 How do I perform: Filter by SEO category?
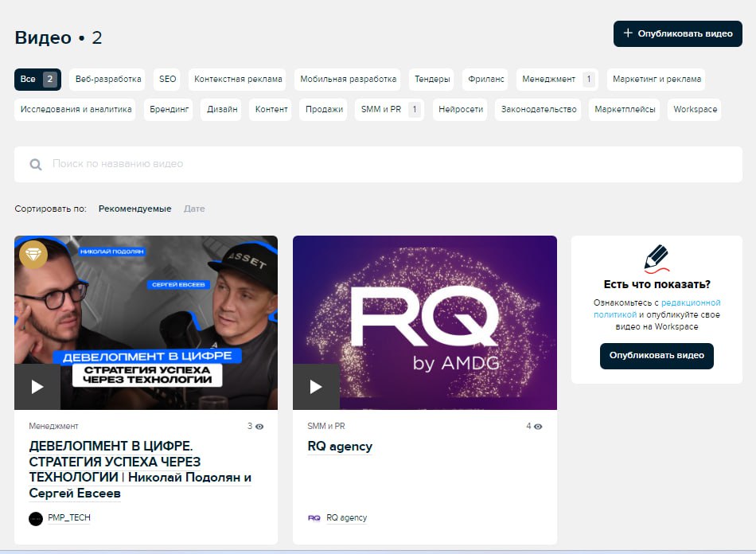(x=167, y=79)
